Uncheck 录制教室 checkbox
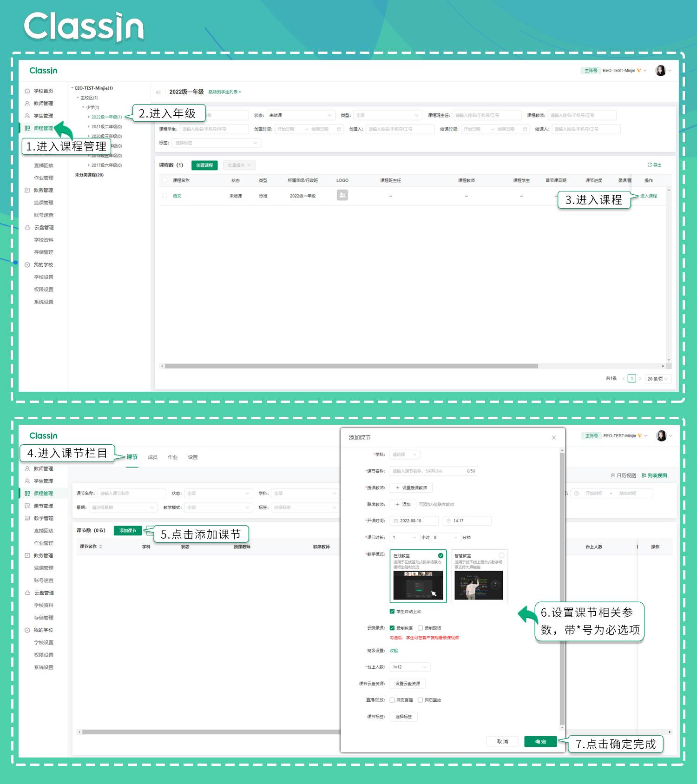Viewport: 697px width, 784px height. tap(392, 628)
